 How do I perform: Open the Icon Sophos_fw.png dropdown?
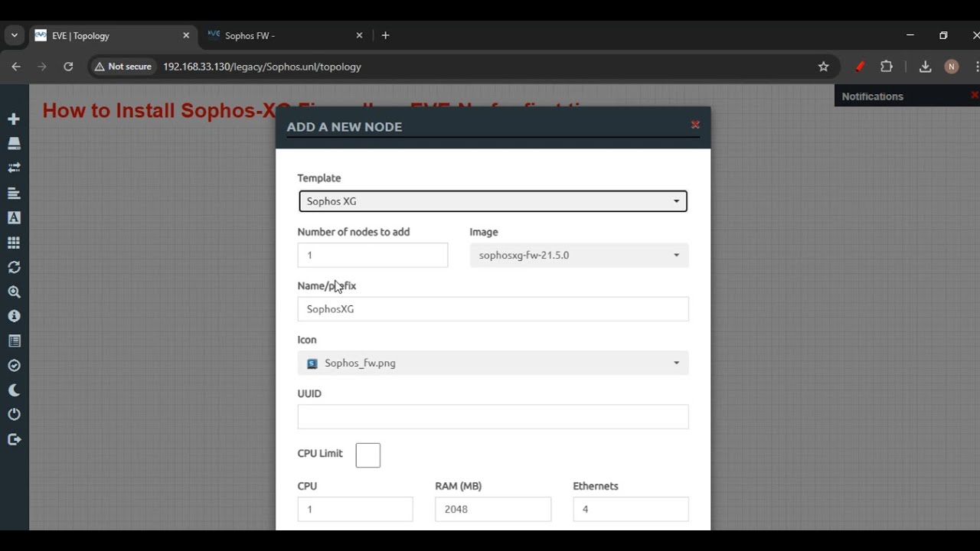pyautogui.click(x=493, y=363)
